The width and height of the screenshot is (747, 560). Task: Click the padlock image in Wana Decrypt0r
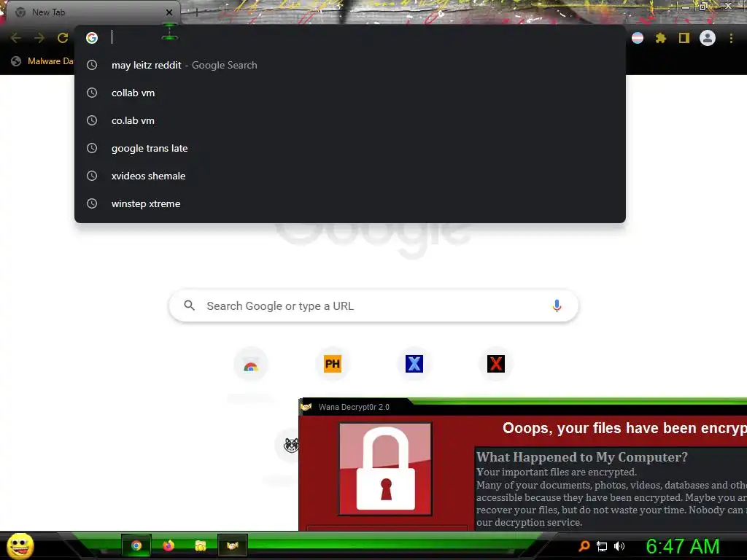click(x=385, y=469)
